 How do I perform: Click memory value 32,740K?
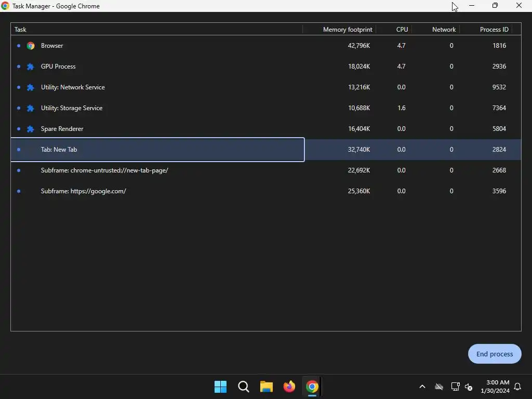(x=359, y=150)
